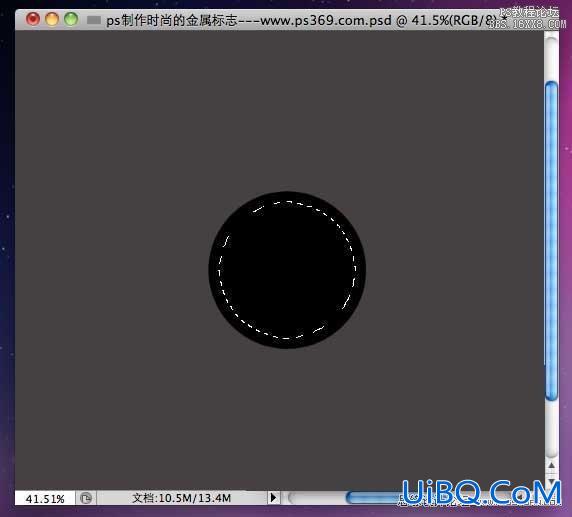Minimize the document with the yellow button

(52, 19)
